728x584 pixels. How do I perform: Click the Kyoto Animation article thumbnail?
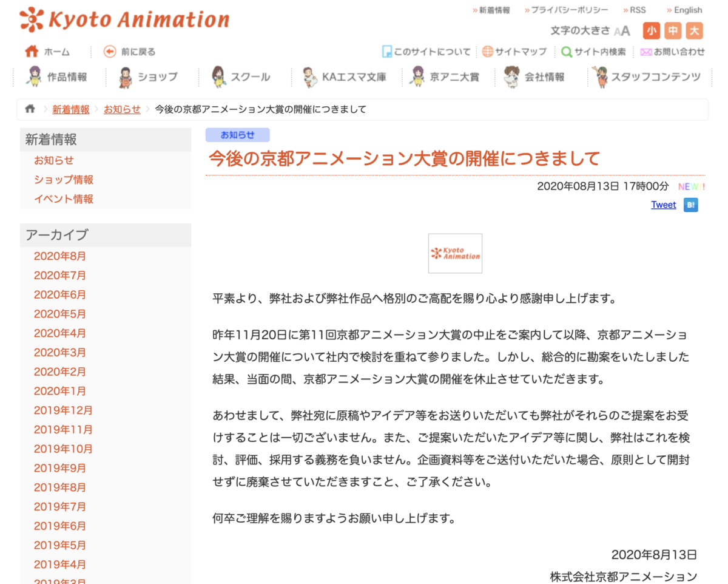[455, 253]
